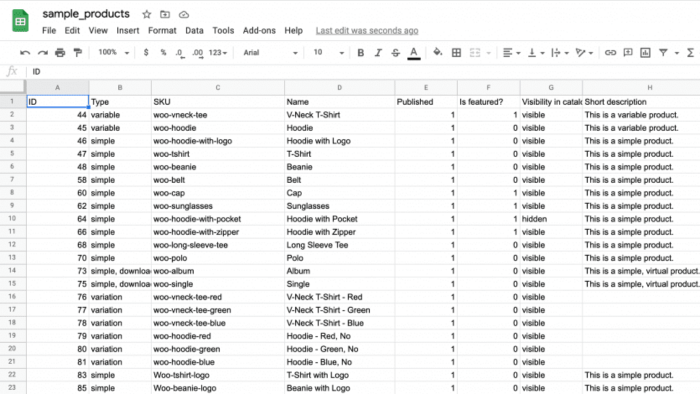Toggle strikethrough formatting
This screenshot has width=700, height=394.
[396, 53]
